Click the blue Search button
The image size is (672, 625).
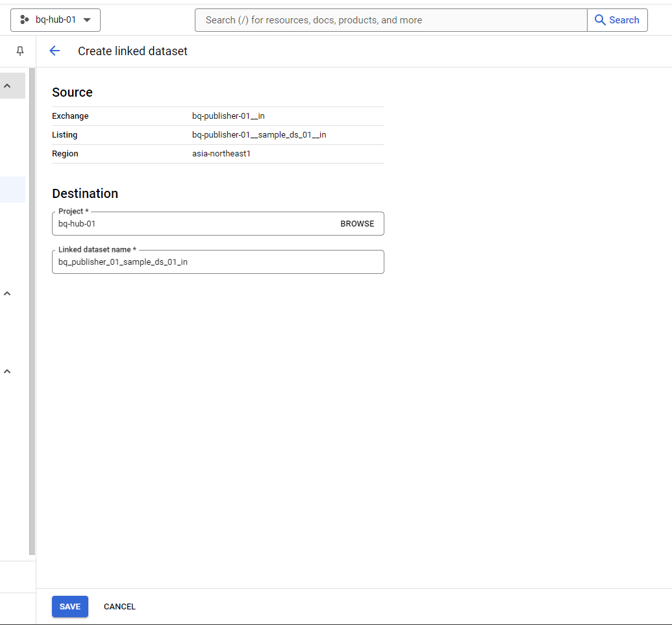click(617, 20)
